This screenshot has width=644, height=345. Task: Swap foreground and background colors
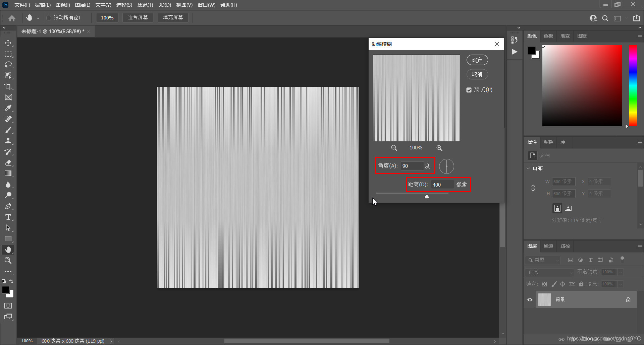click(11, 281)
